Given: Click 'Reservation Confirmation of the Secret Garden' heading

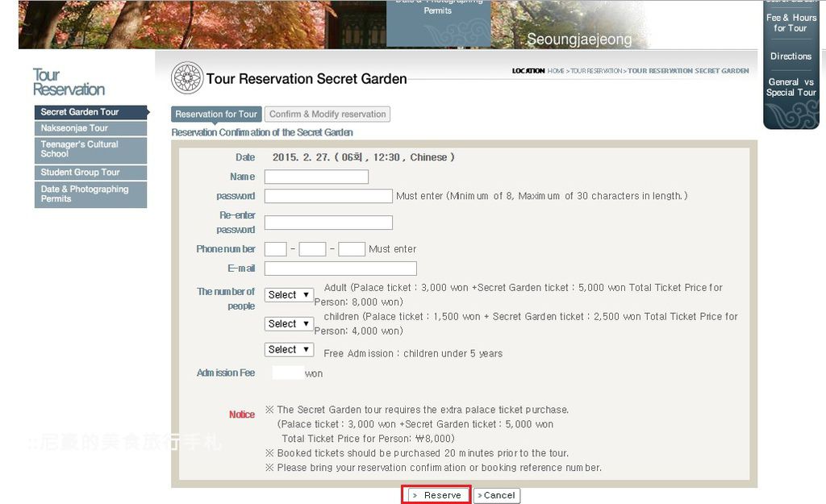Looking at the screenshot, I should (x=262, y=133).
